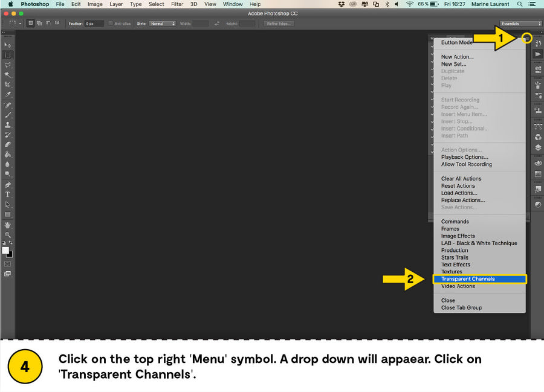This screenshot has height=392, width=544.
Task: Open the Filter menu in menu bar
Action: pos(176,4)
